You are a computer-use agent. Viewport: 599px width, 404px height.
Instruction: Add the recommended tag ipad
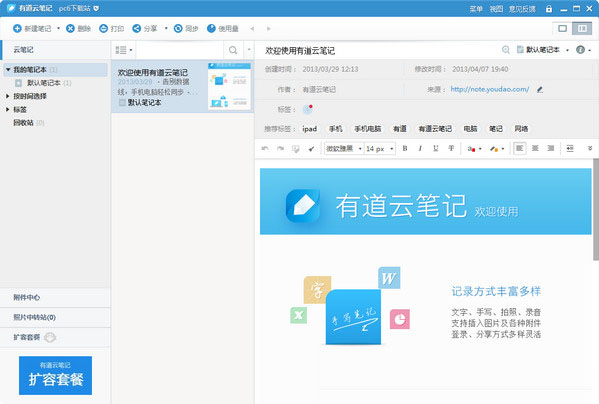(309, 129)
